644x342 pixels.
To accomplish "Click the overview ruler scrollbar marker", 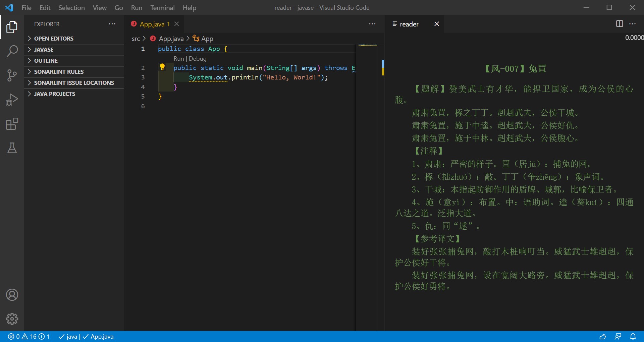I will (x=383, y=67).
